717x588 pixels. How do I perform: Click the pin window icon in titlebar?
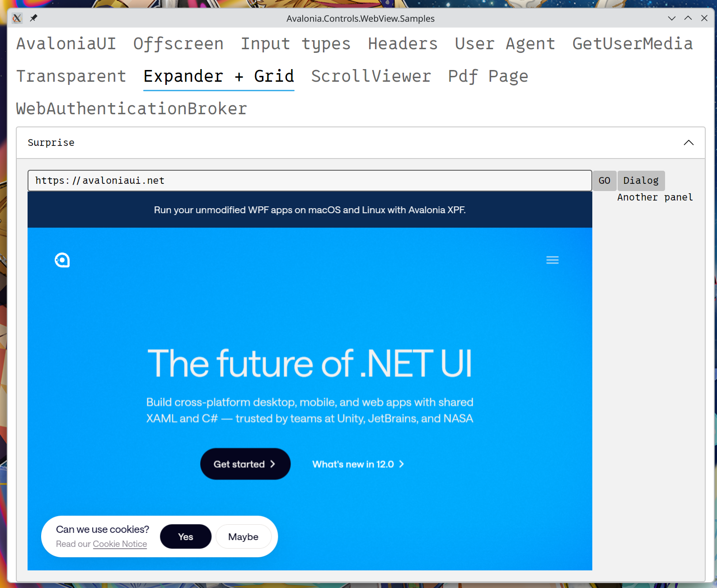click(33, 18)
